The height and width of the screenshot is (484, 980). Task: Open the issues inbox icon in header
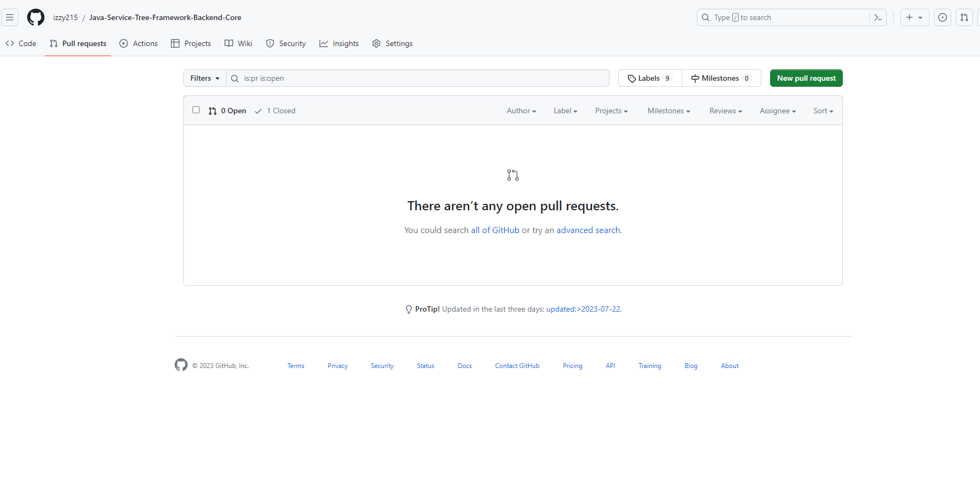coord(943,17)
